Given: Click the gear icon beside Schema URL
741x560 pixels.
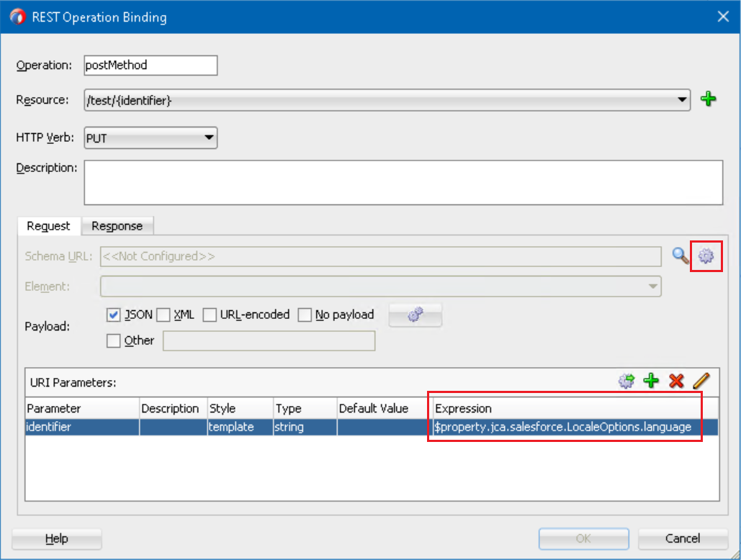Looking at the screenshot, I should pyautogui.click(x=706, y=256).
